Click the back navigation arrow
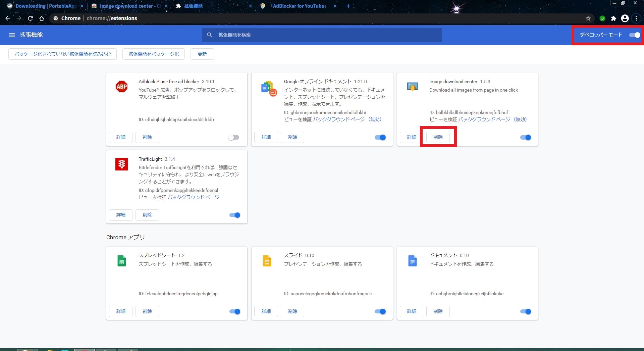Image resolution: width=644 pixels, height=351 pixels. (8, 18)
